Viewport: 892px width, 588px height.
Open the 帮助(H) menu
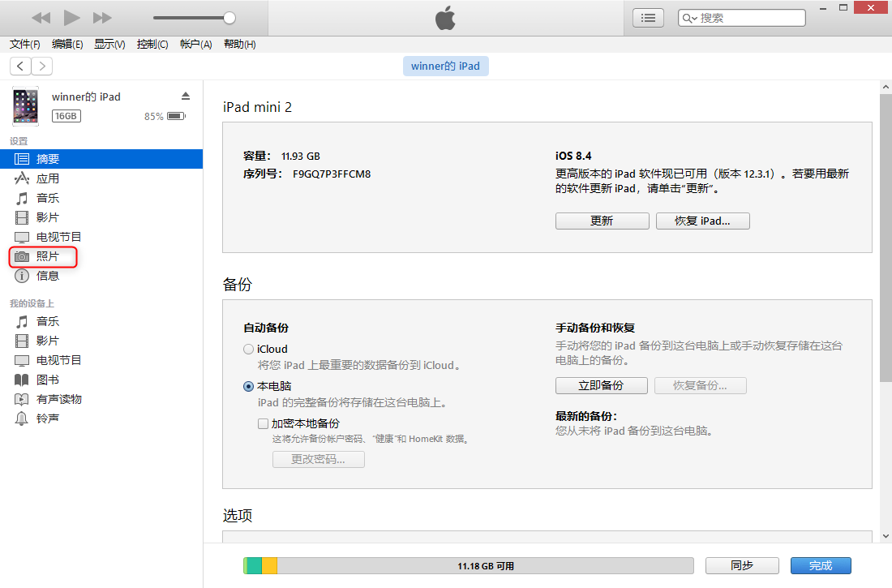tap(239, 45)
